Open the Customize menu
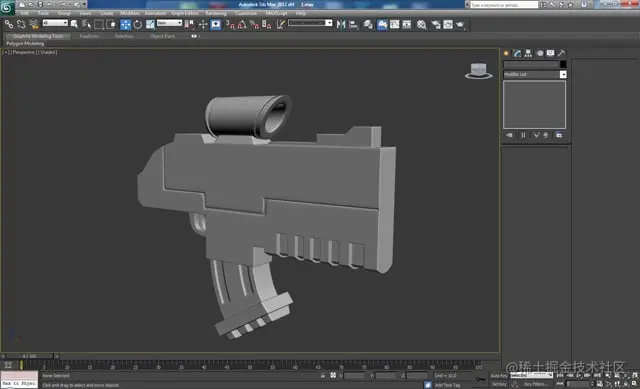 tap(246, 13)
